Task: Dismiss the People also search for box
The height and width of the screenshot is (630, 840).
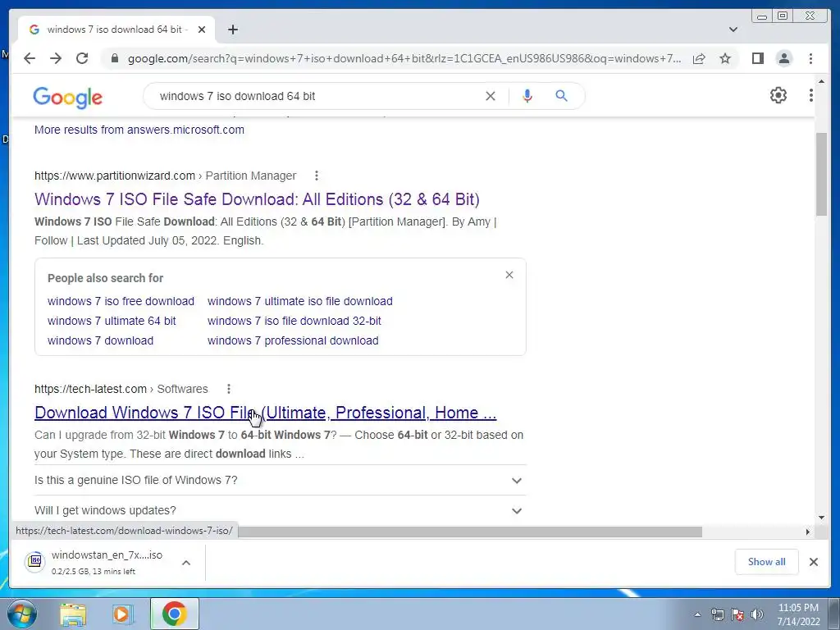Action: pyautogui.click(x=509, y=275)
